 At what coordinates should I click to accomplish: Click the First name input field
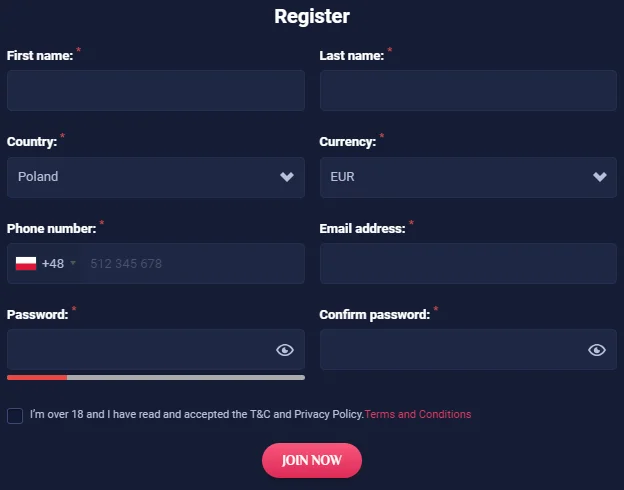point(155,90)
